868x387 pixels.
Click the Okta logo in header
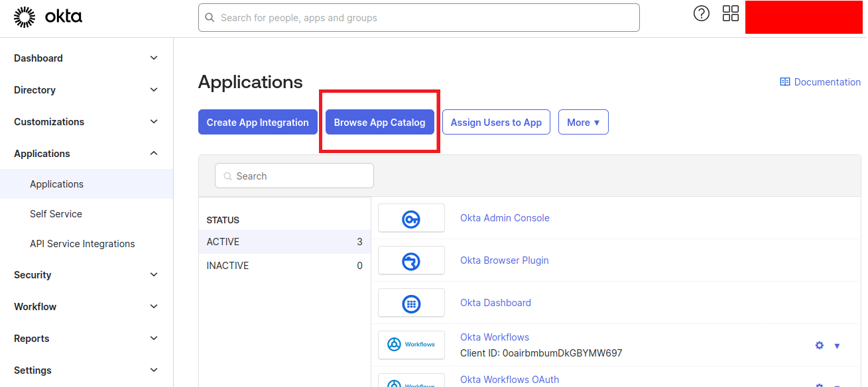(x=48, y=17)
